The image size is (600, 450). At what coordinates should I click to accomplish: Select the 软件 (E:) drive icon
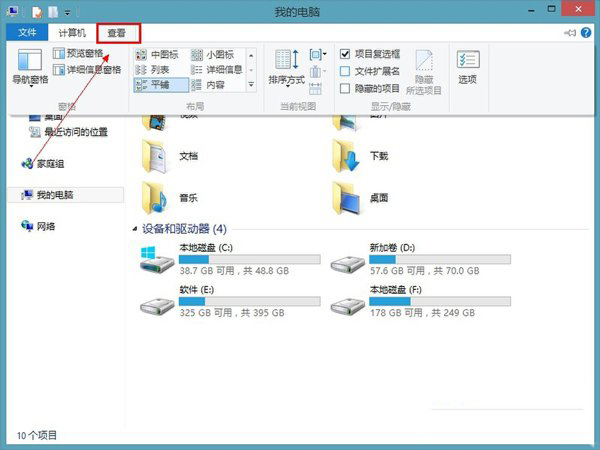coord(157,306)
